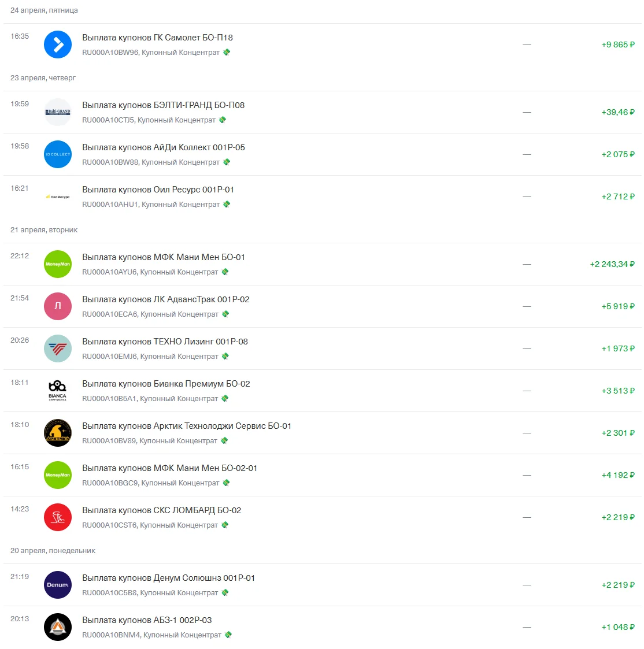This screenshot has width=644, height=649.
Task: Click the +1 048 ₽ amount
Action: [617, 627]
